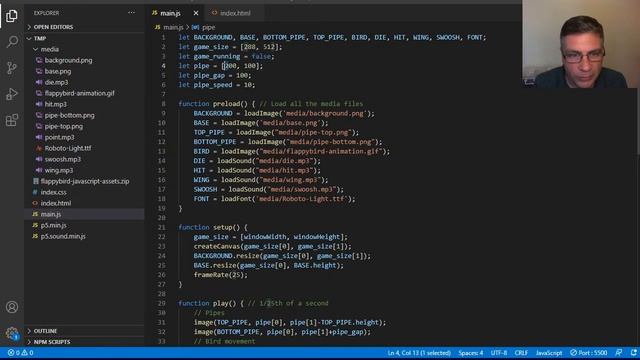The height and width of the screenshot is (360, 640).
Task: Open the Search view in activity bar
Action: click(12, 42)
